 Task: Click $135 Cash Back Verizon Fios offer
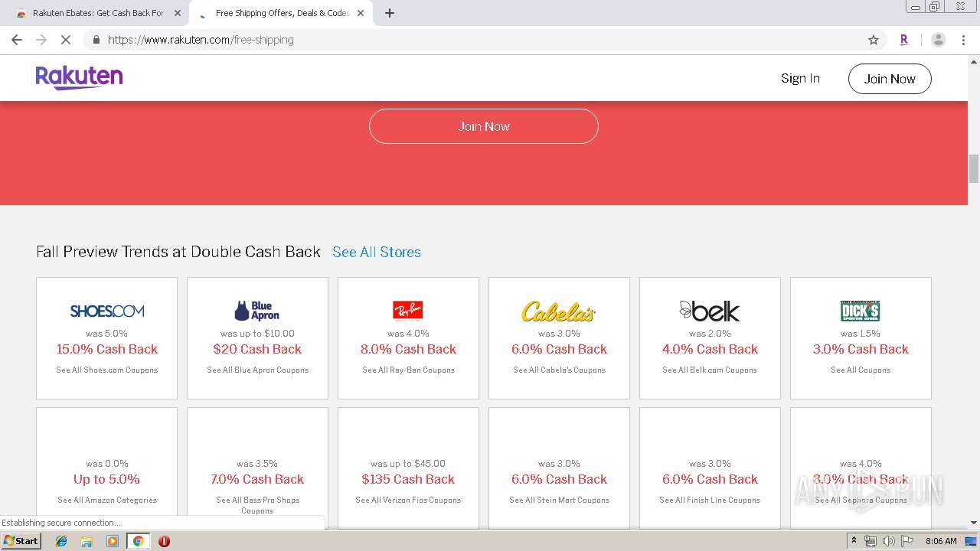click(408, 479)
